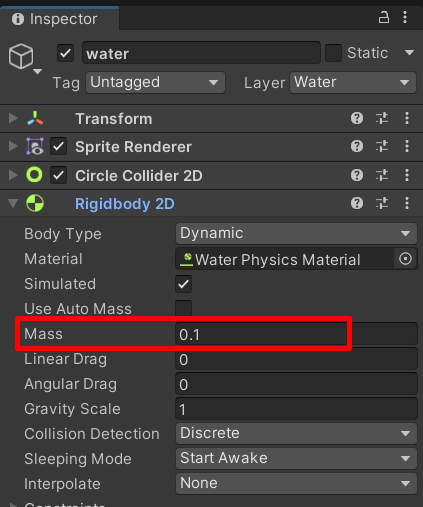Uncheck the Simulated checkbox
This screenshot has height=507, width=423.
point(184,284)
